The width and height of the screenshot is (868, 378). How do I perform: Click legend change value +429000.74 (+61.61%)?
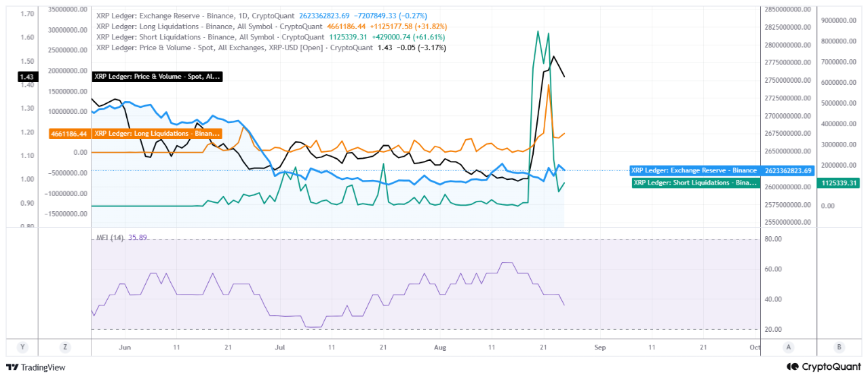coord(408,37)
